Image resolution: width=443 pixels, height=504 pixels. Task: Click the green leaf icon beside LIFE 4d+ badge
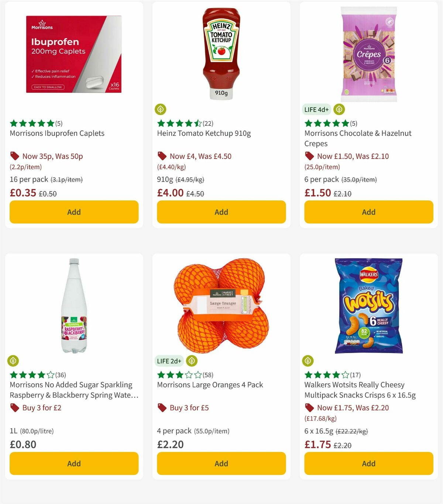pos(339,109)
